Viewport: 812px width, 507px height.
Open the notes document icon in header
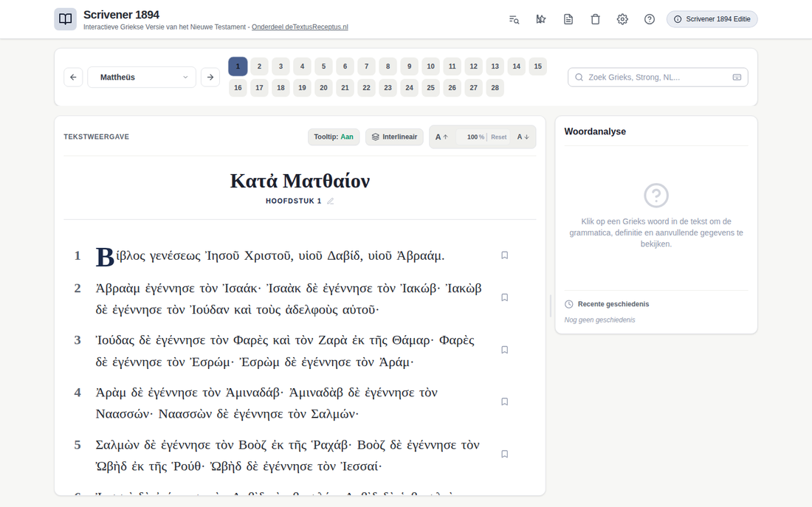568,19
